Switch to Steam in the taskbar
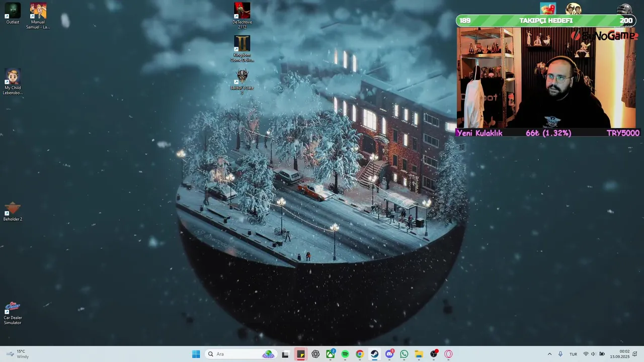The width and height of the screenshot is (644, 362). (x=375, y=354)
